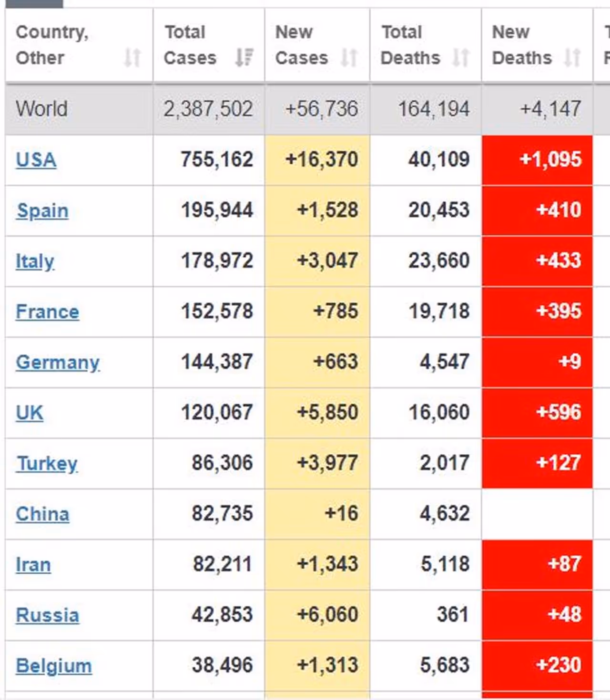This screenshot has height=700, width=610.
Task: Visit the Iran country link
Action: coord(33,565)
